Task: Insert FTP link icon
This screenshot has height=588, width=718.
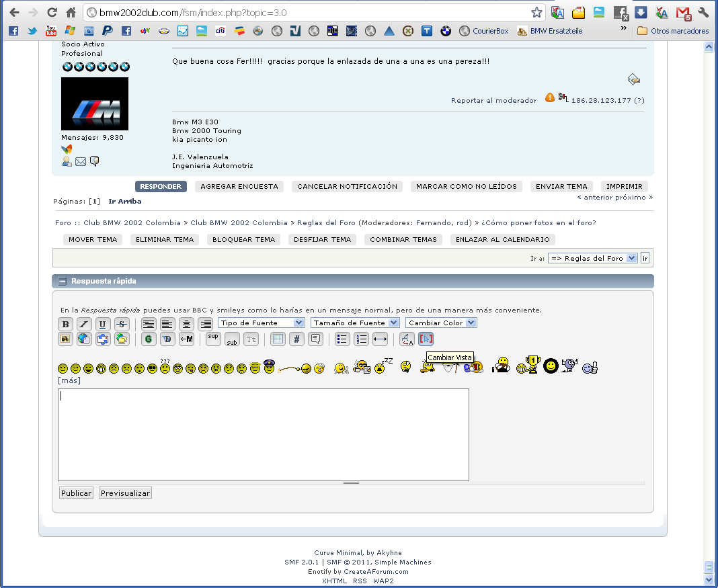Action: [121, 339]
